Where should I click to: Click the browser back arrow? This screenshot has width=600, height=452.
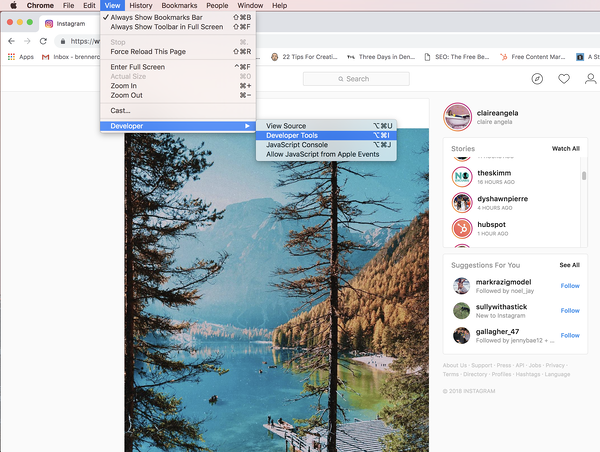coord(11,41)
